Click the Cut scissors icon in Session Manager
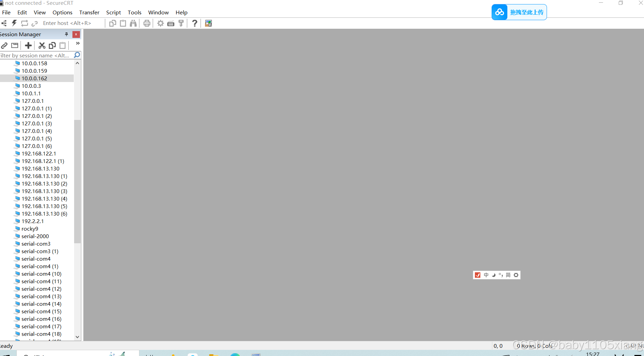 (42, 45)
